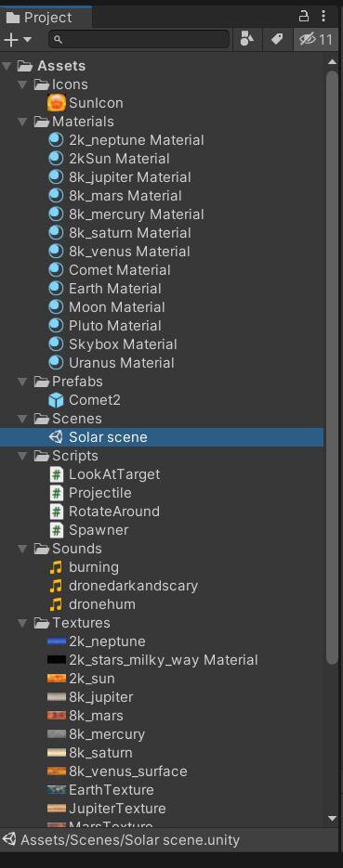Click the Unity icon beside Solar scene
Viewport: 343px width, 868px height.
57,436
